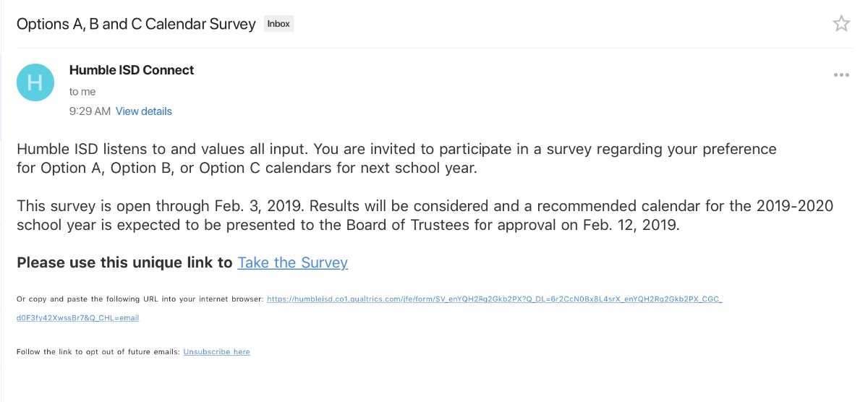Click the 9:29 AM timestamp
This screenshot has width=868, height=402.
coord(90,111)
